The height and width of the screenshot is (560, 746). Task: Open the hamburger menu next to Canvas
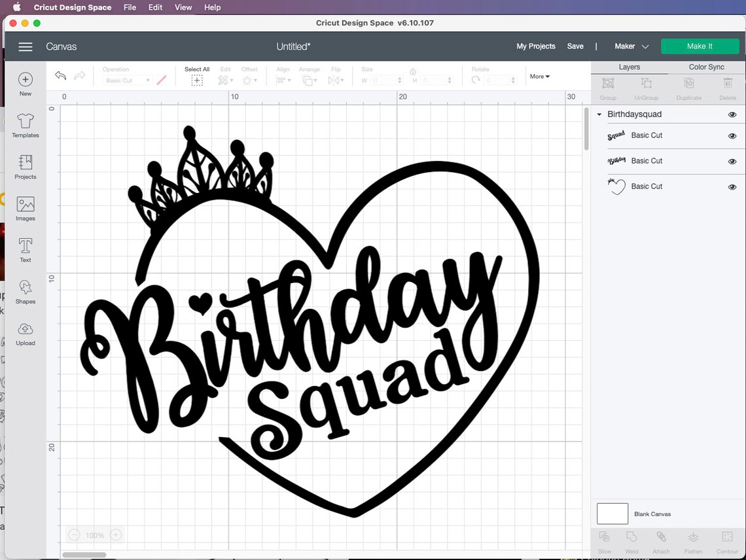click(26, 46)
